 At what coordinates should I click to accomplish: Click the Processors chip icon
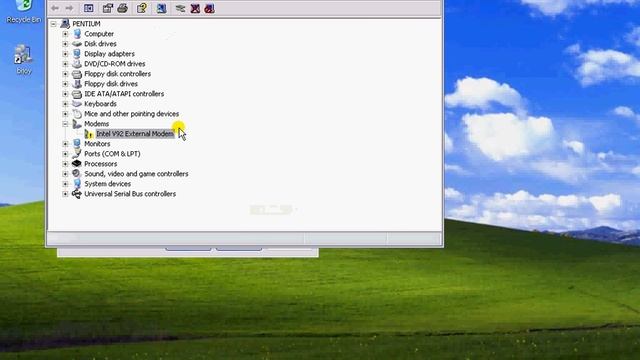pos(77,164)
